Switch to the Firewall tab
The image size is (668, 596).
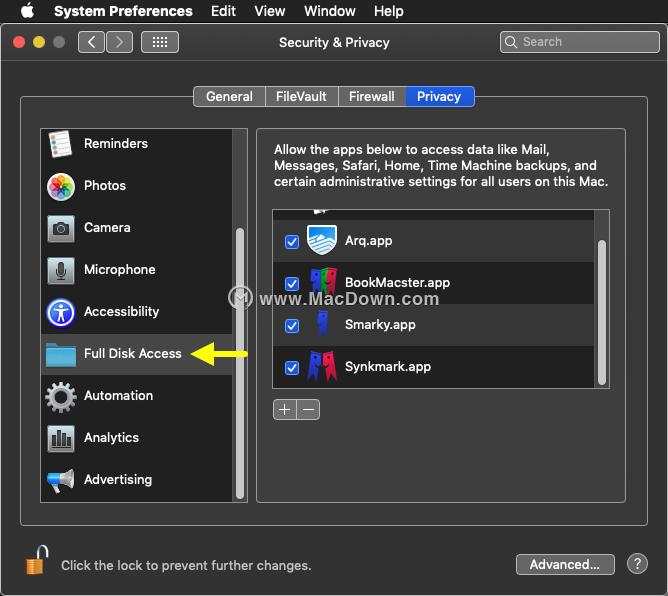point(372,96)
